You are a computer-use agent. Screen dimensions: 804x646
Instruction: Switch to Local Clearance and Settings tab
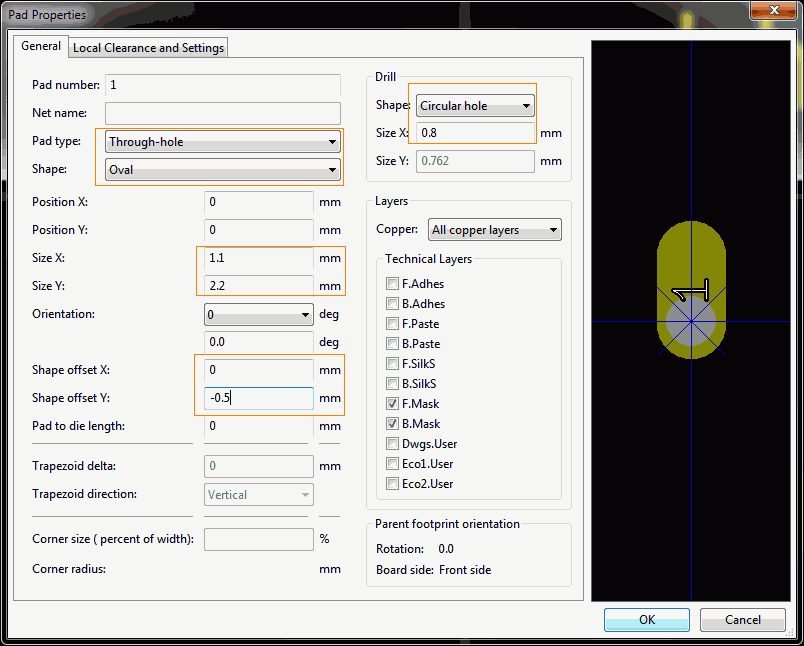click(x=149, y=48)
